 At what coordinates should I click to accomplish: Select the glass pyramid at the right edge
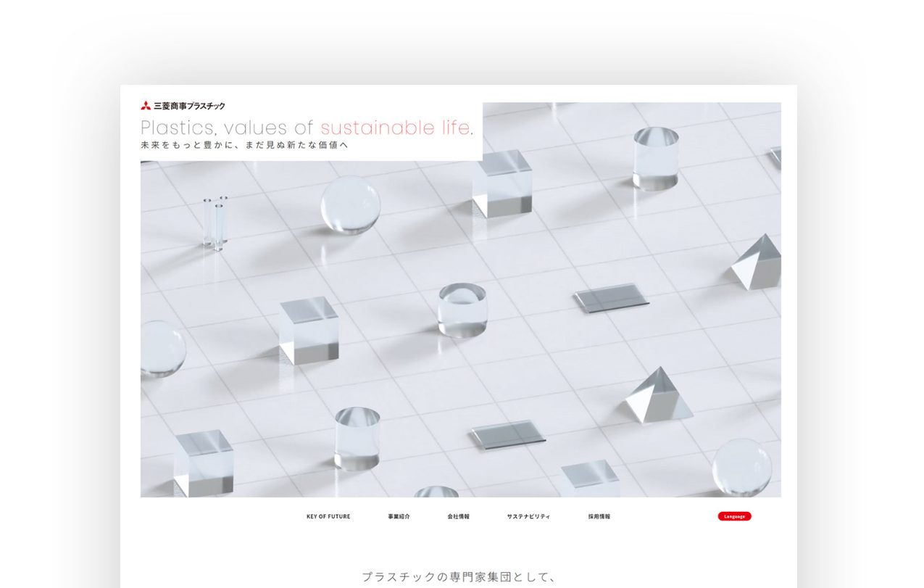[x=757, y=263]
